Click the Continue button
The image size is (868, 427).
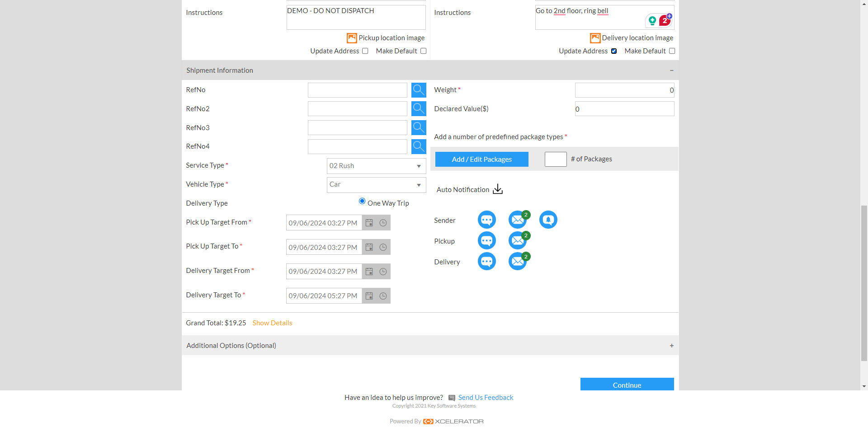point(627,384)
